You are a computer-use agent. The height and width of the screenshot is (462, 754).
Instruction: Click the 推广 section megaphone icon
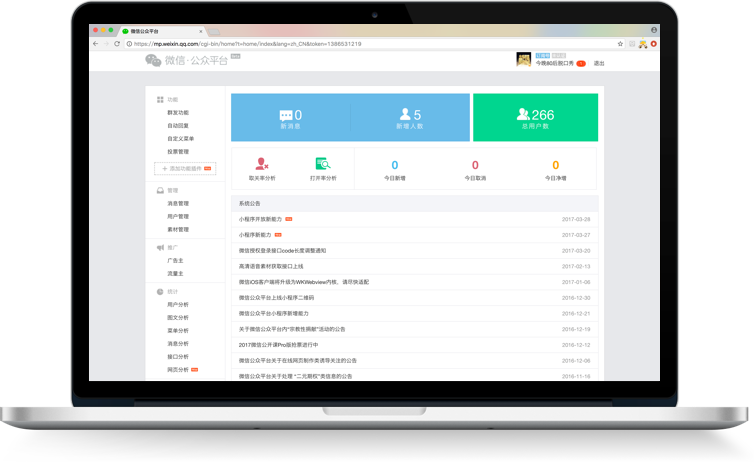[160, 248]
